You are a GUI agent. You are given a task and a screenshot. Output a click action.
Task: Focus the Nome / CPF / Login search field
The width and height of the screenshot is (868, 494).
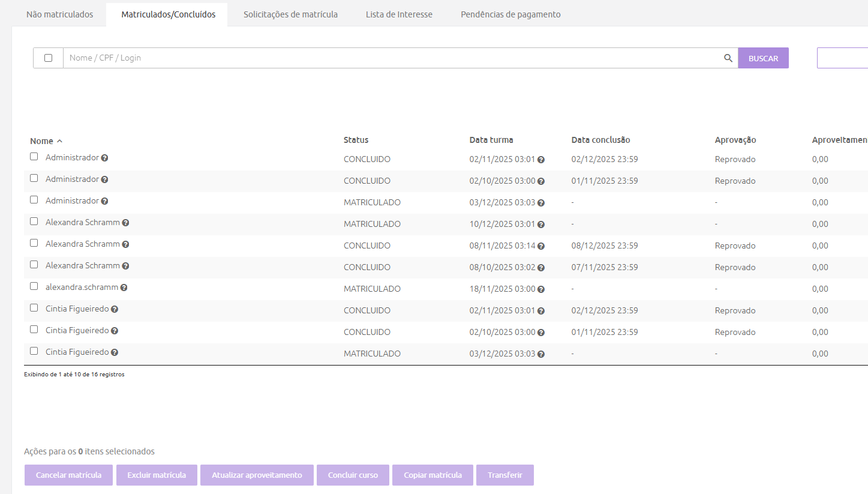point(390,58)
